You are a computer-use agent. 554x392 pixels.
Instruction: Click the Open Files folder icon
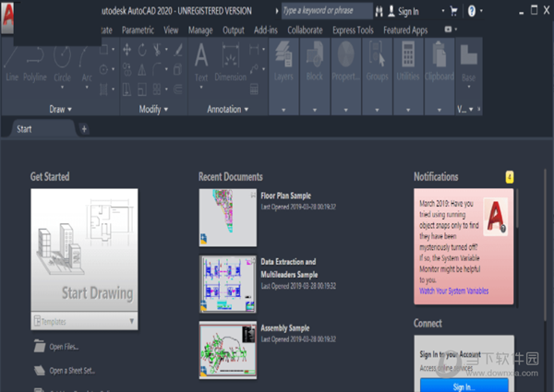click(40, 346)
